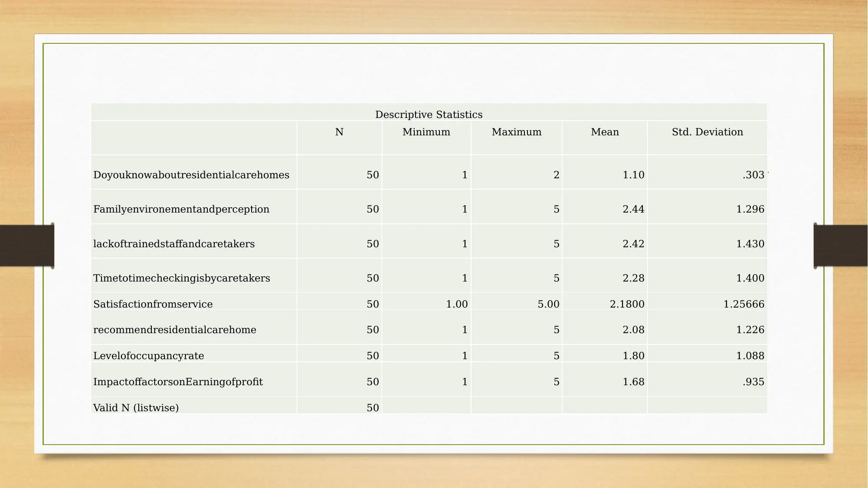The height and width of the screenshot is (488, 868).
Task: Click std deviation value 1.25666
Action: pyautogui.click(x=744, y=304)
